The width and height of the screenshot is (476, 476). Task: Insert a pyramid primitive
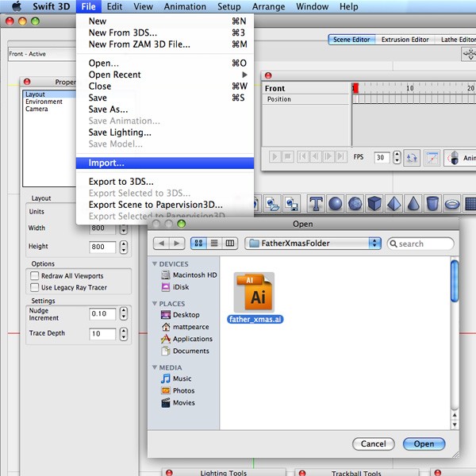coord(393,204)
